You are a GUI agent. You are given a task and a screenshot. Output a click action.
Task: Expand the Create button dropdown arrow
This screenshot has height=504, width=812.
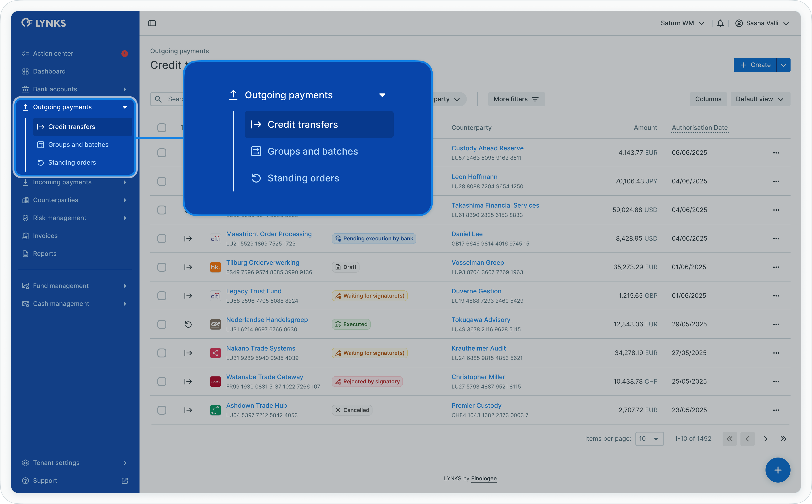(783, 65)
